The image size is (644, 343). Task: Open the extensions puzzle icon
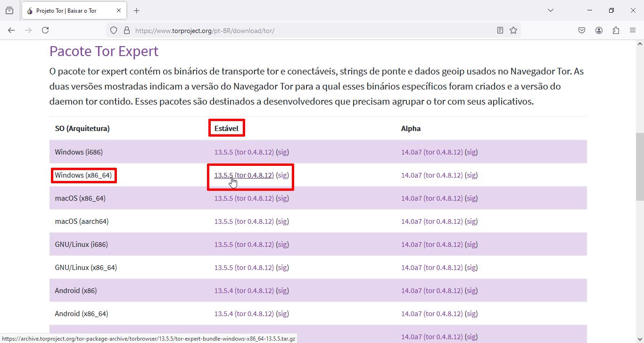(x=616, y=30)
